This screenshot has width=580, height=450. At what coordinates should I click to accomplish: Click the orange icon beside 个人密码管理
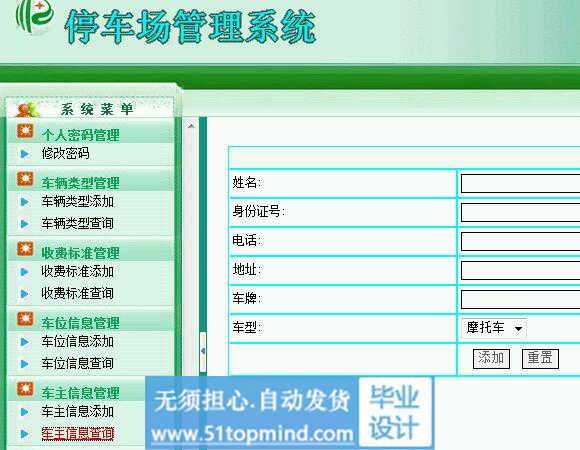tap(25, 131)
